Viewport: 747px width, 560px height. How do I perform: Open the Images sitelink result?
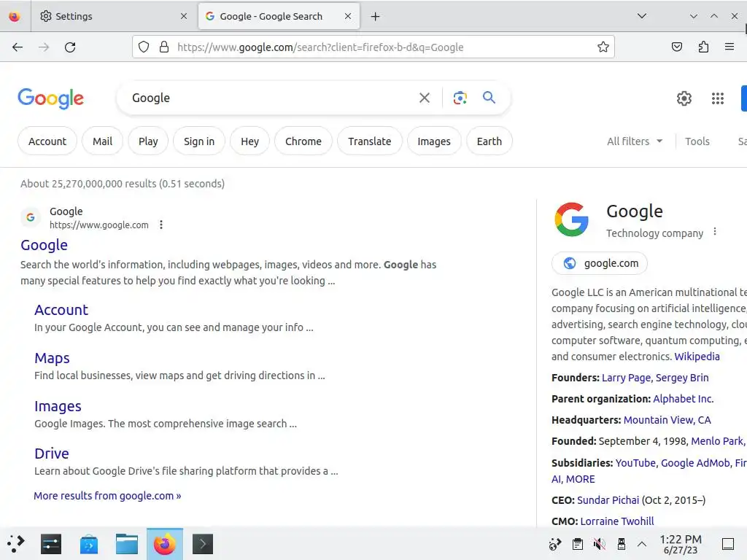click(58, 406)
